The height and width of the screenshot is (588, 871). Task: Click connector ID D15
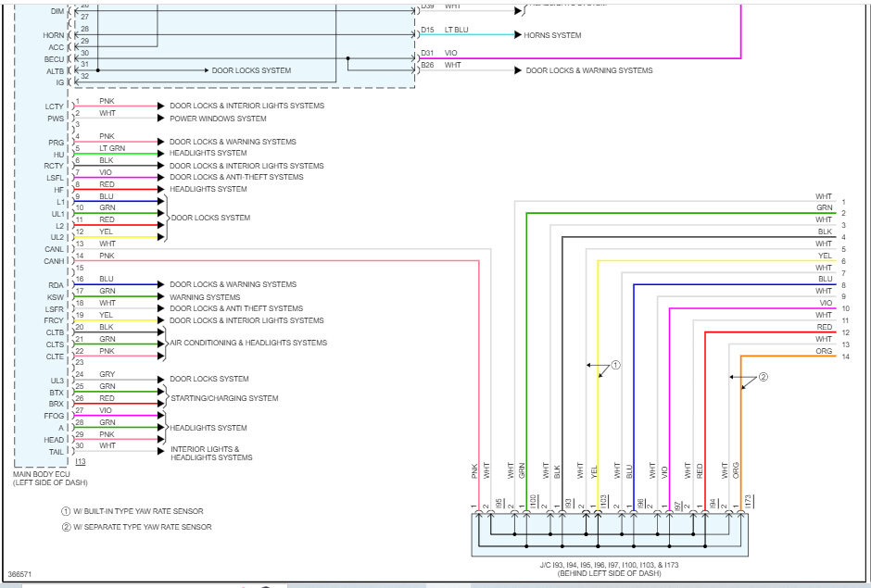427,30
